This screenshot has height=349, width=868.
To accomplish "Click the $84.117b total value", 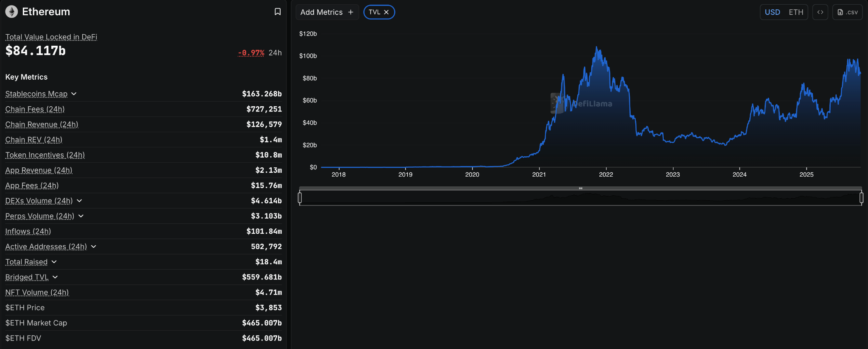I will 36,51.
